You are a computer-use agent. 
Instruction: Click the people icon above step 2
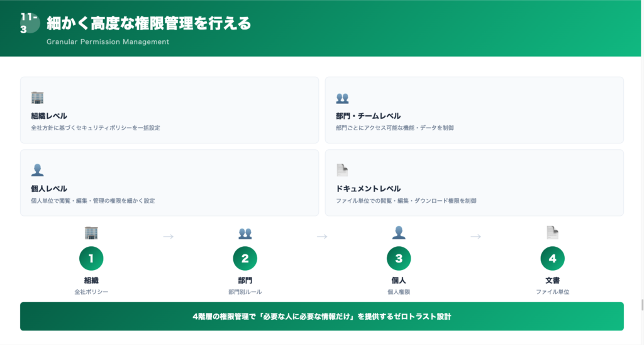(245, 233)
